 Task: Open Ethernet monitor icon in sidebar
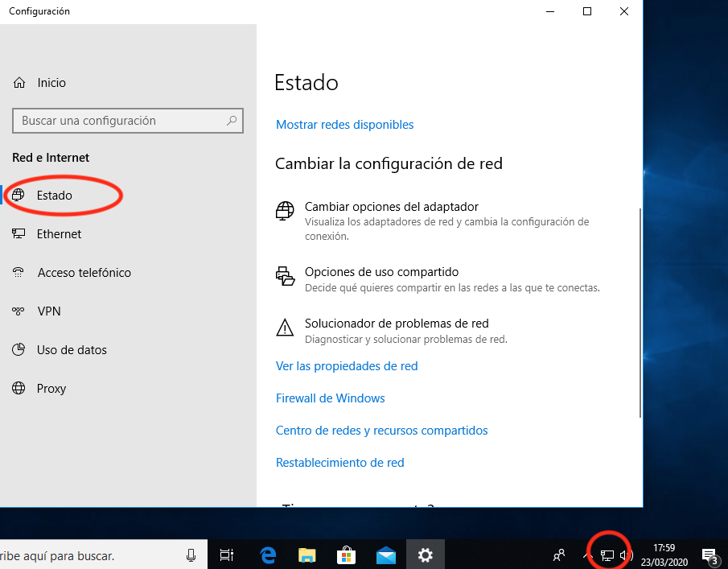[x=19, y=233]
